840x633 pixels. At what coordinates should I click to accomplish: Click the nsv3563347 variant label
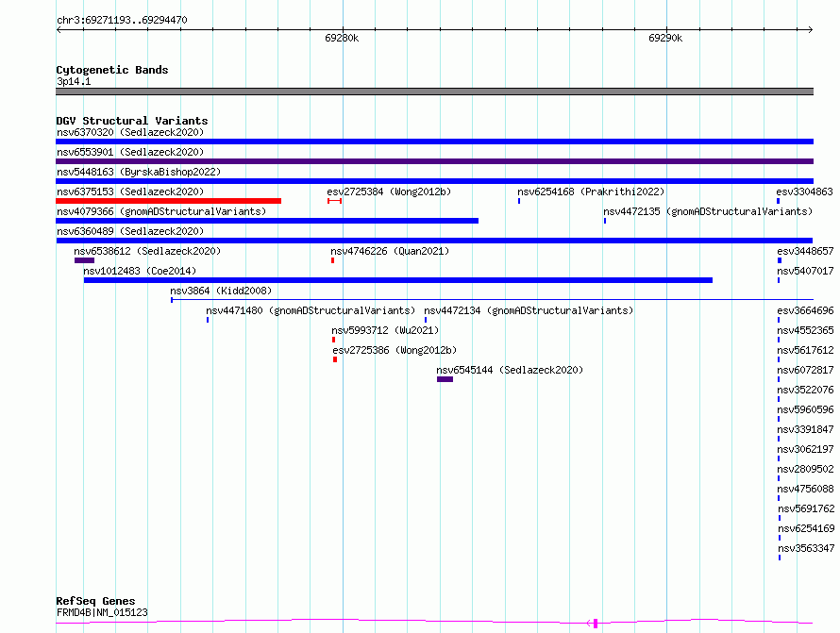point(806,548)
